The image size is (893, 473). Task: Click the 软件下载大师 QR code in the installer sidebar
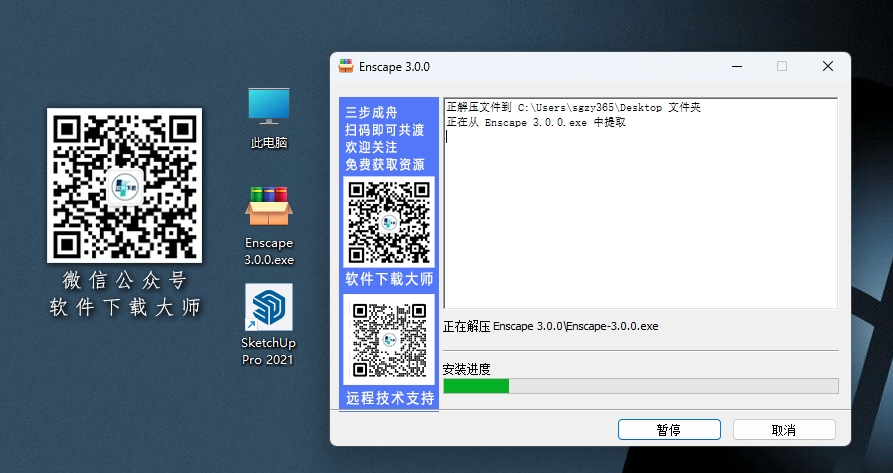coord(389,222)
